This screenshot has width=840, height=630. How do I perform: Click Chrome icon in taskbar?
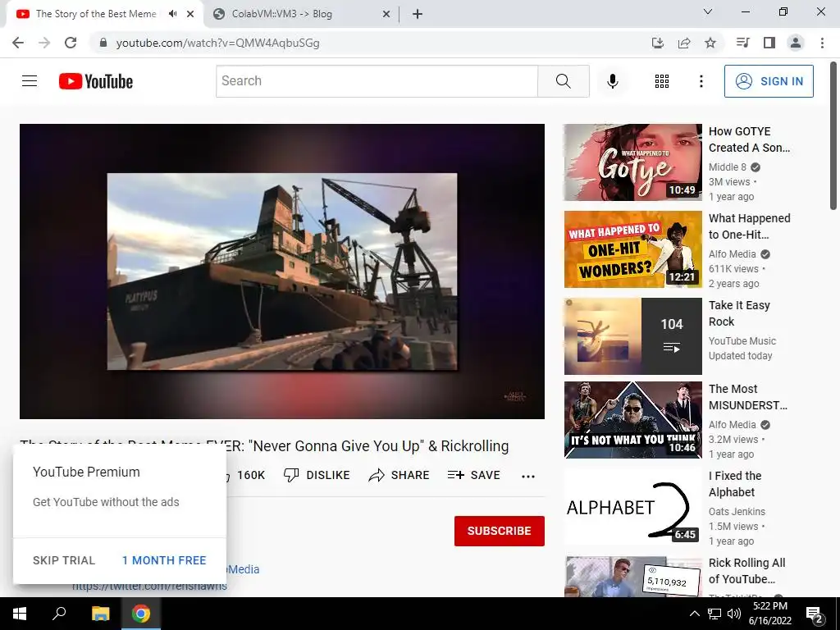point(141,614)
